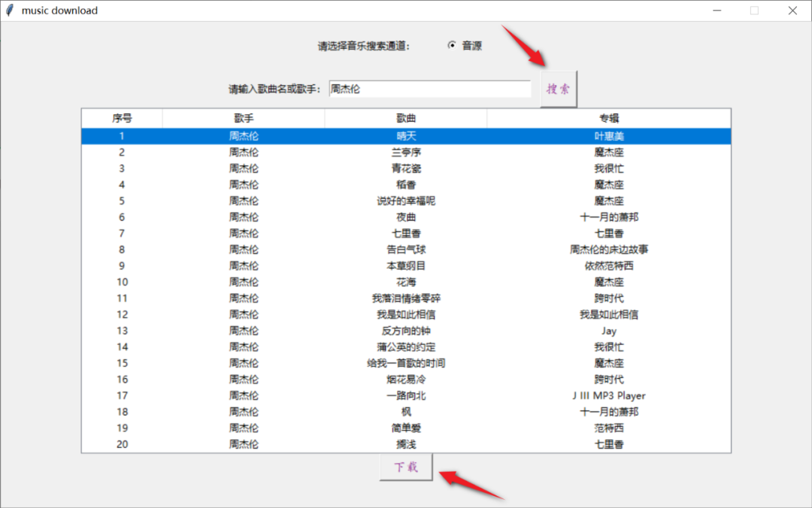This screenshot has height=508, width=812.
Task: Click the Python feather icon in title bar
Action: click(x=8, y=10)
